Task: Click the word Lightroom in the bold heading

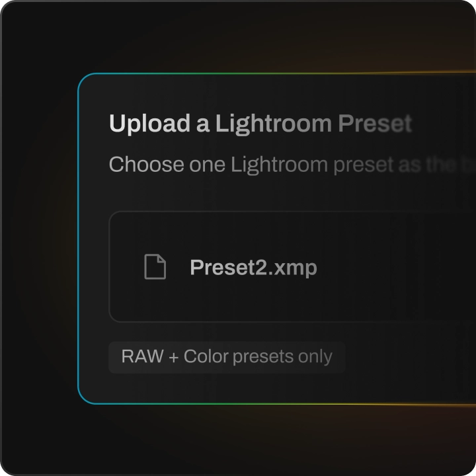Action: (x=274, y=124)
